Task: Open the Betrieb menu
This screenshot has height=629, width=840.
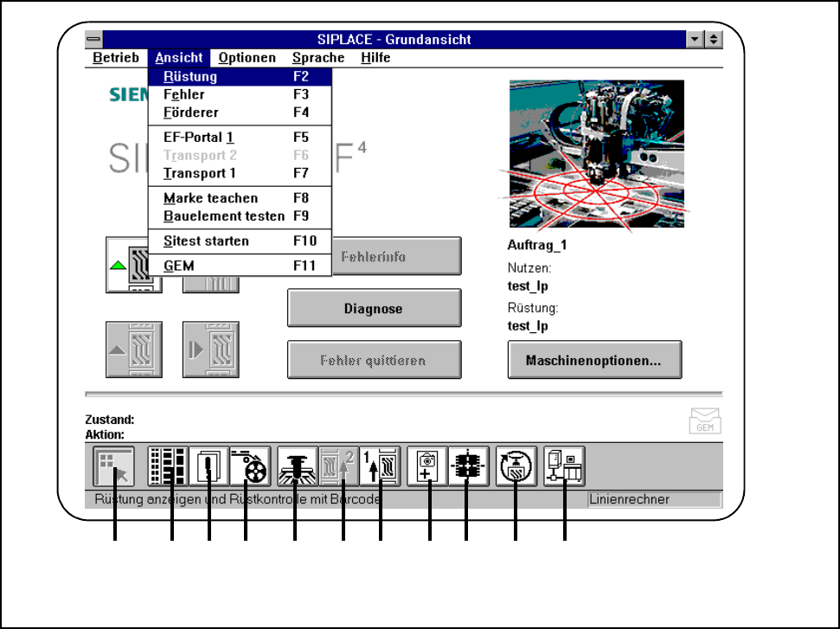Action: tap(116, 57)
